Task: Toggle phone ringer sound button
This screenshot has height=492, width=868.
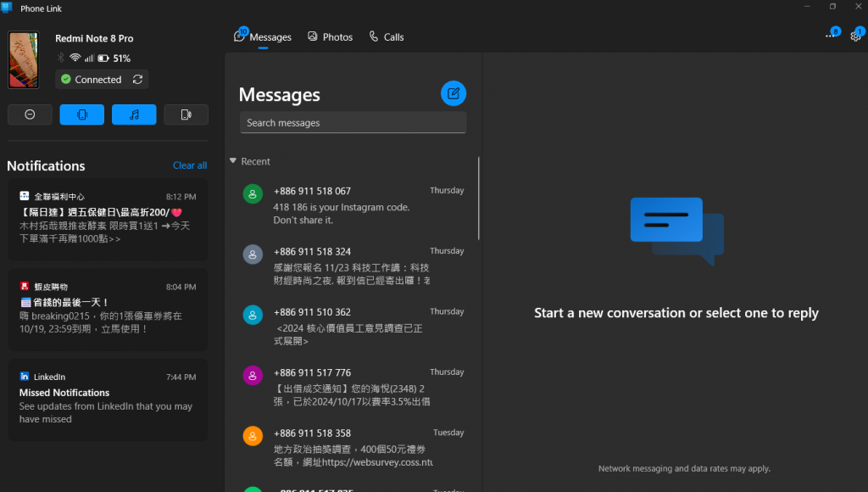Action: [x=186, y=115]
